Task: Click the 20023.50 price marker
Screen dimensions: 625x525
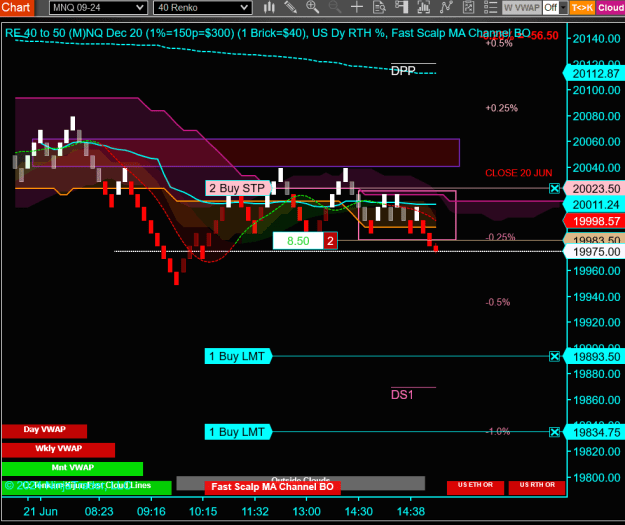Action: (x=595, y=189)
